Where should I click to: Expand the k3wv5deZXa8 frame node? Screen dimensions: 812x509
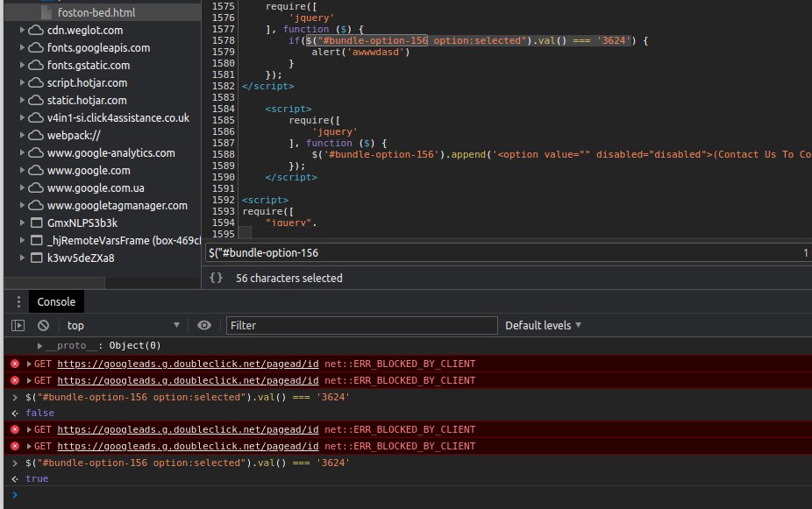(22, 258)
